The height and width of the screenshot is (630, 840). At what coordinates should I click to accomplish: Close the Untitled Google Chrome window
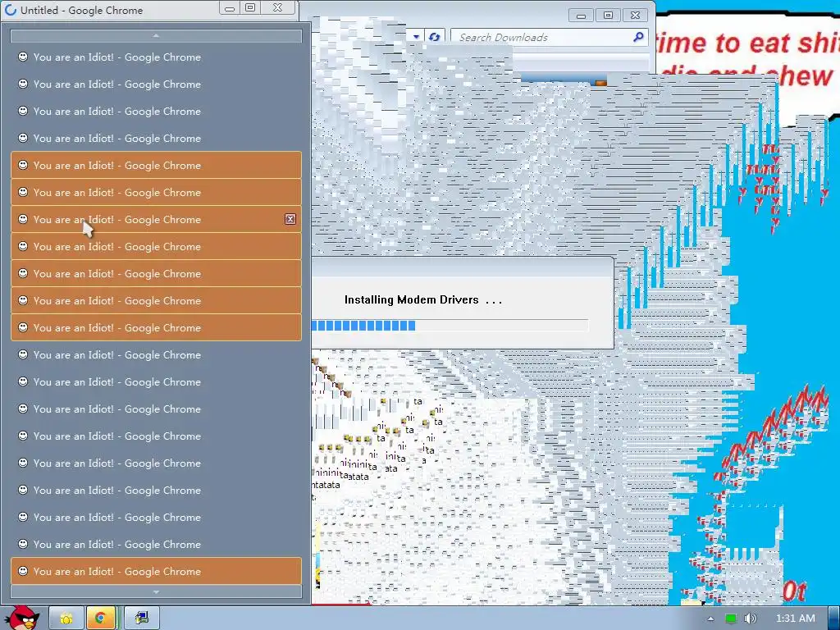coord(277,8)
